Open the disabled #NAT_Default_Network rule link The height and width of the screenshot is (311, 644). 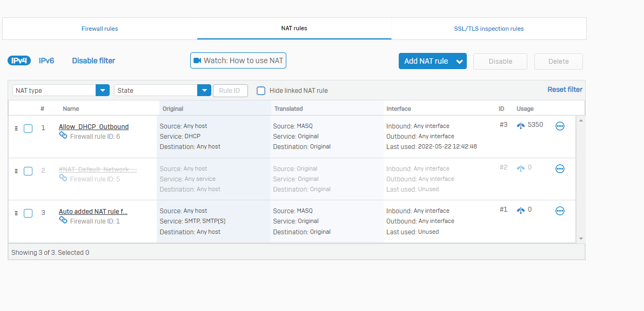[98, 170]
